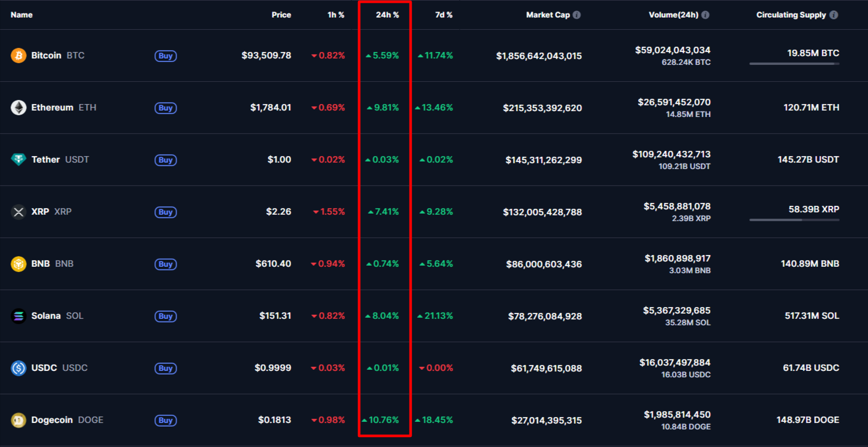Viewport: 868px width, 447px height.
Task: Click the Dogecoin coin logo icon
Action: click(x=19, y=420)
